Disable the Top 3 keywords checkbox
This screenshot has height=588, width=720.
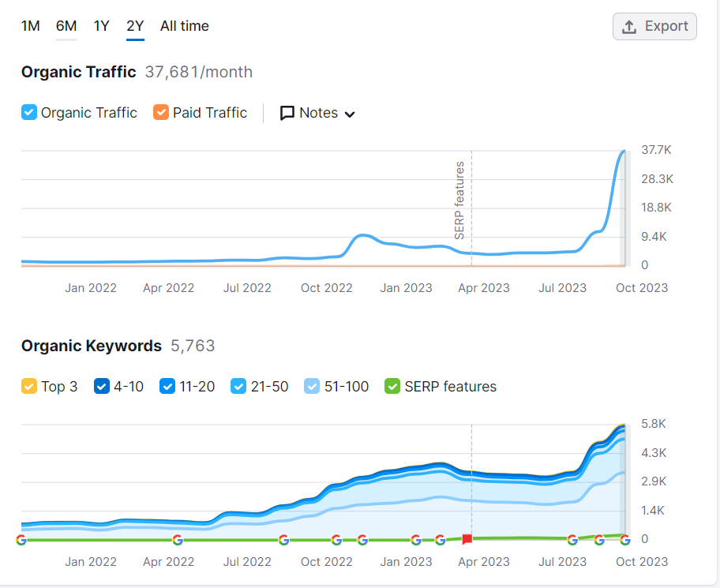[29, 387]
